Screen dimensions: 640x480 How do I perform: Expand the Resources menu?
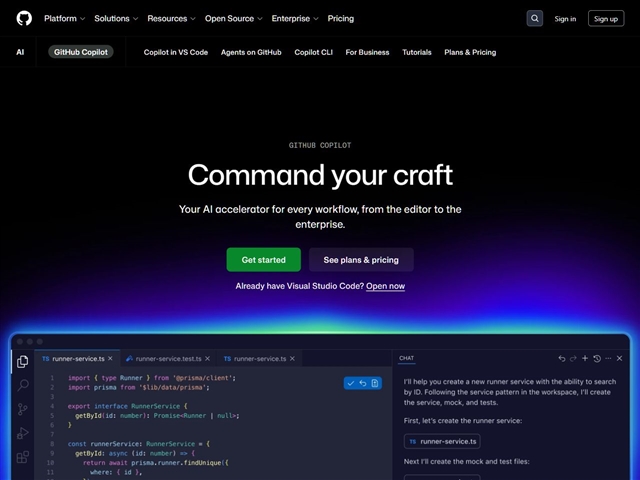pos(171,18)
